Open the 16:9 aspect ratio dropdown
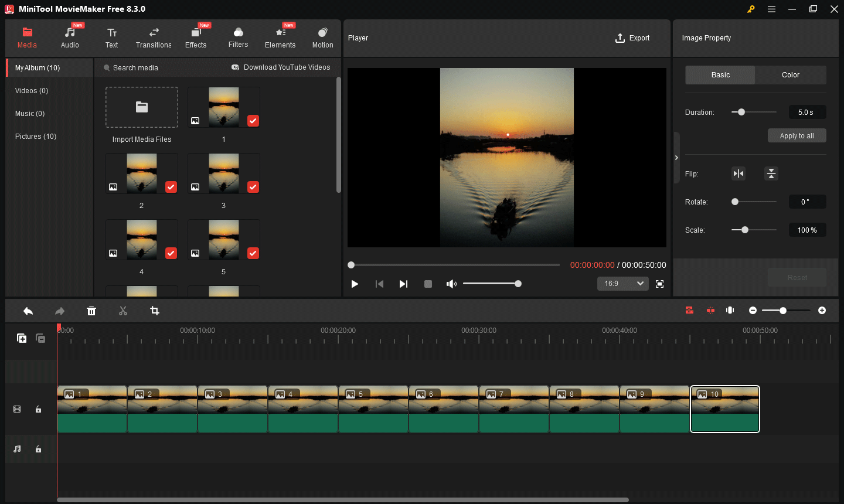This screenshot has width=844, height=504. click(623, 284)
